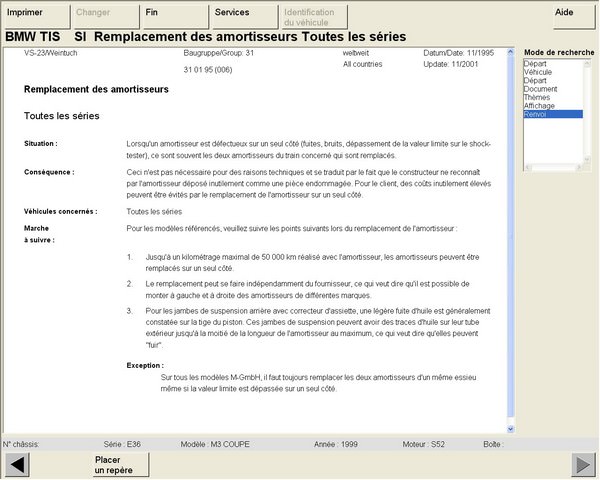The width and height of the screenshot is (600, 480).
Task: Click 'VS-23/Weintuch' author text
Action: click(51, 53)
